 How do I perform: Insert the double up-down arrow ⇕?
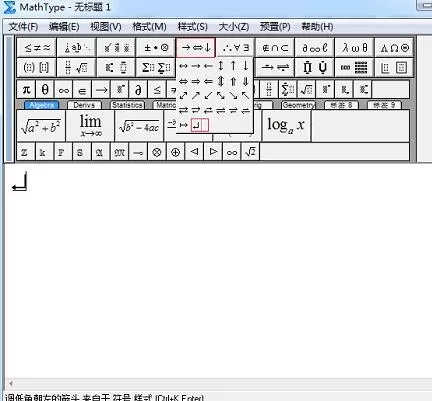[221, 81]
